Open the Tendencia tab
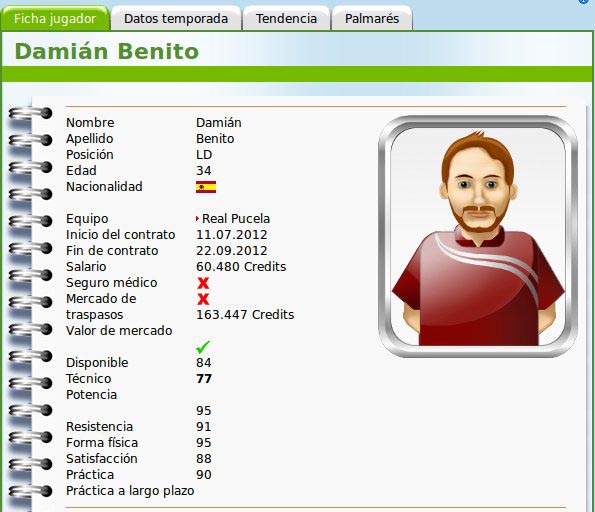 (x=286, y=19)
